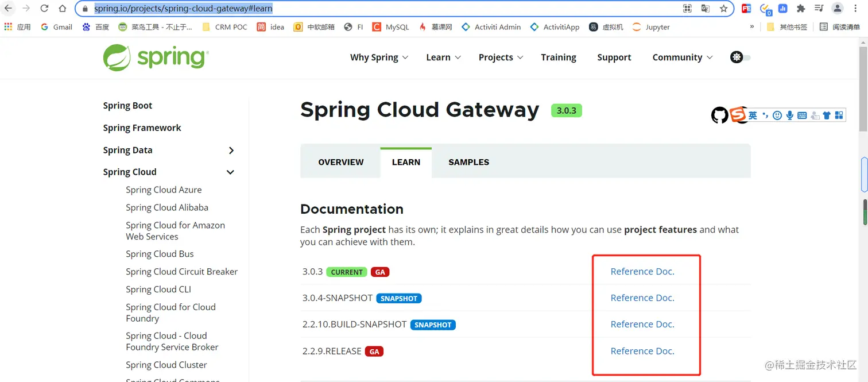Open the CRM POC bookmark folder
This screenshot has width=868, height=382.
224,27
